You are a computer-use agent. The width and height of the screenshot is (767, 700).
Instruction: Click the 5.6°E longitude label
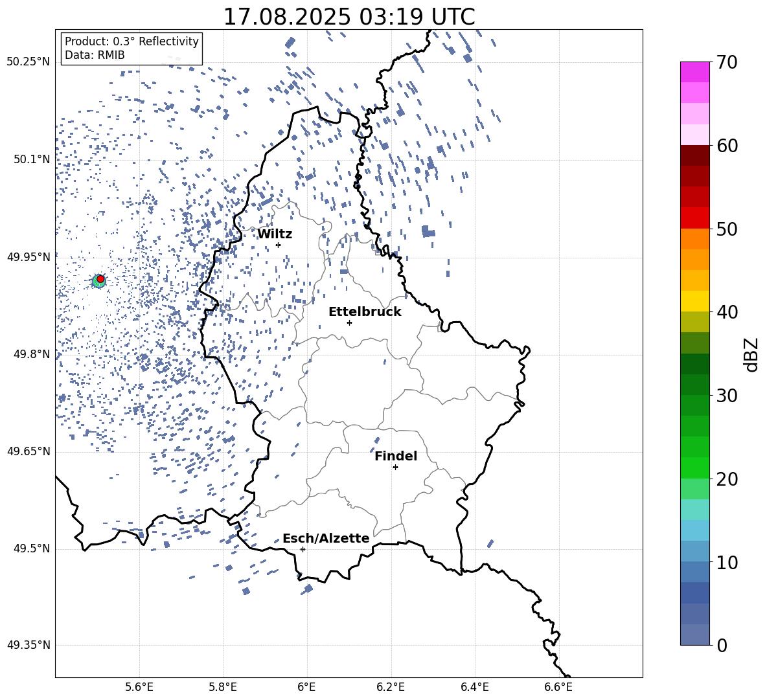point(139,688)
